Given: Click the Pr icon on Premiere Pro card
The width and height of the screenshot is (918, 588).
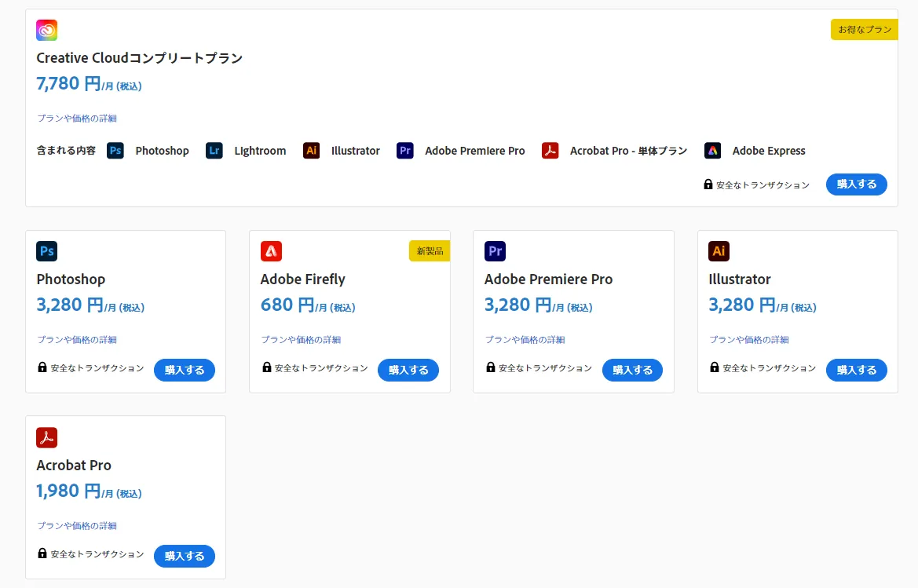Looking at the screenshot, I should tap(496, 251).
